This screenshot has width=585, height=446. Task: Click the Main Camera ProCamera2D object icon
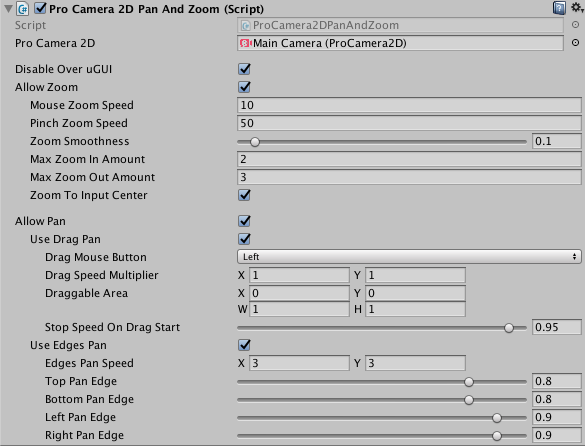(245, 43)
